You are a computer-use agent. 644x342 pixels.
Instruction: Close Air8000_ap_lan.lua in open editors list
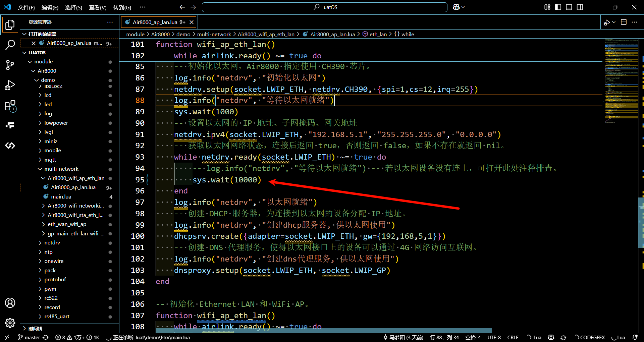[x=34, y=43]
